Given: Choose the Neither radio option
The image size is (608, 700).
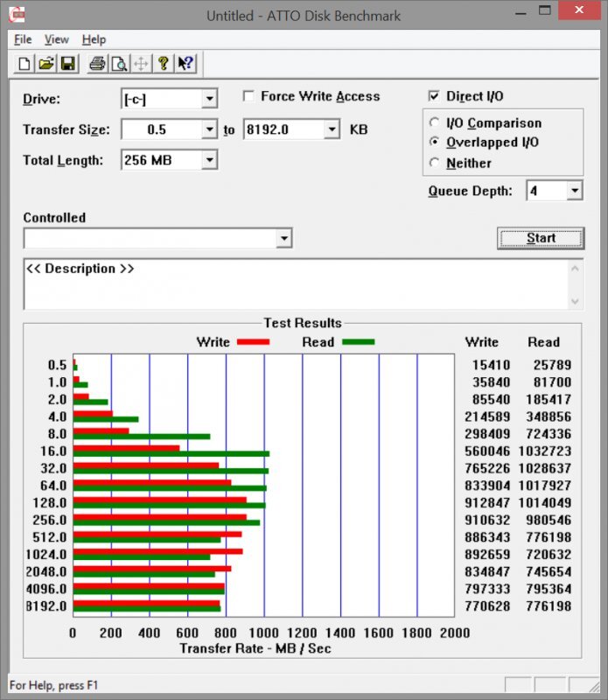Looking at the screenshot, I should click(435, 164).
